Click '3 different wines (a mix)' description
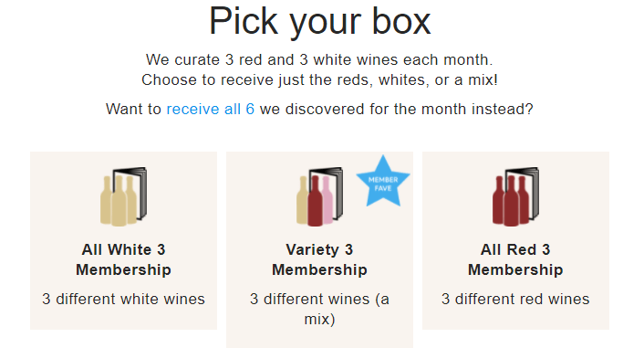Screen dimensions: 644x348 tap(319, 309)
